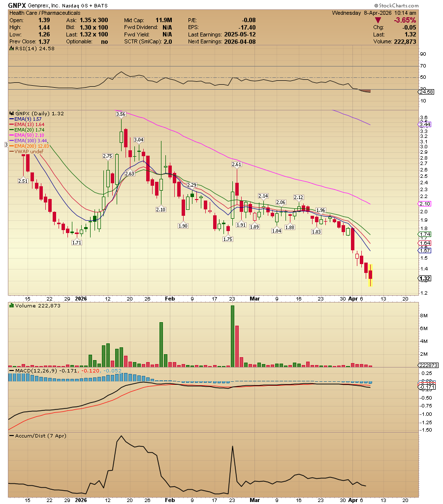443x504 pixels.
Task: Click the 2.51 price label
Action: tap(23, 181)
